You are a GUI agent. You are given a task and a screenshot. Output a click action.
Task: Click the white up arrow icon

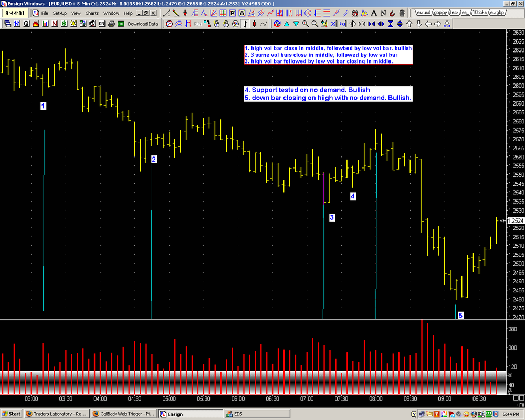tap(409, 24)
